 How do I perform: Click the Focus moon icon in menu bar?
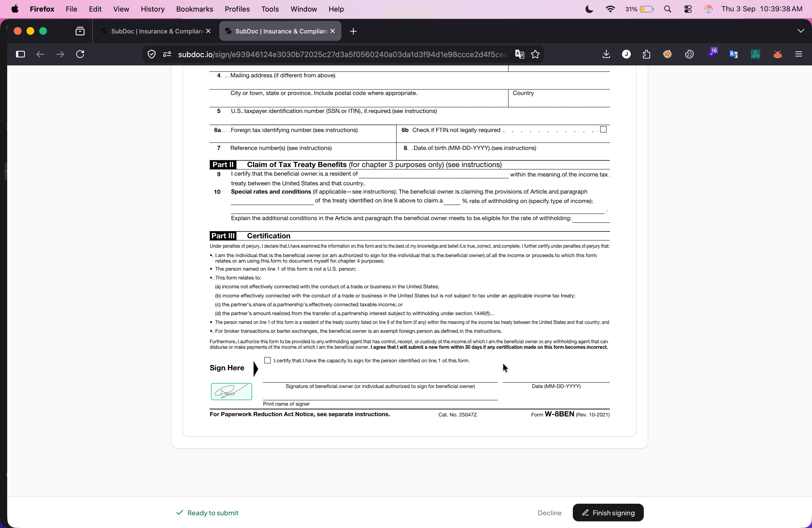click(x=589, y=9)
